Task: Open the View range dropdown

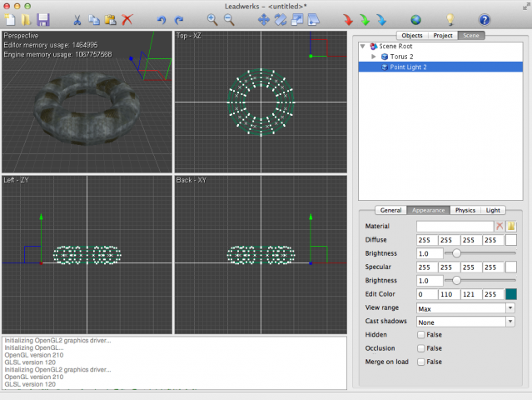Action: pyautogui.click(x=466, y=307)
